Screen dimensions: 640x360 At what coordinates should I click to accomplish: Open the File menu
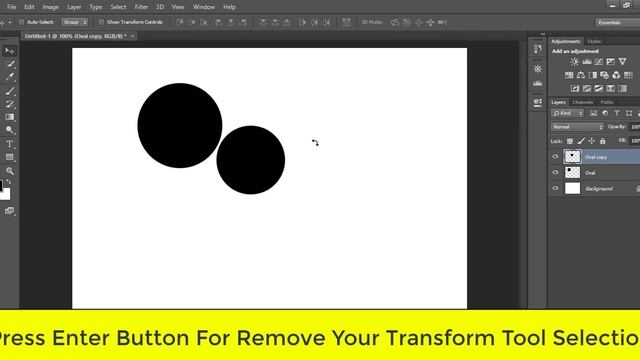(11, 7)
